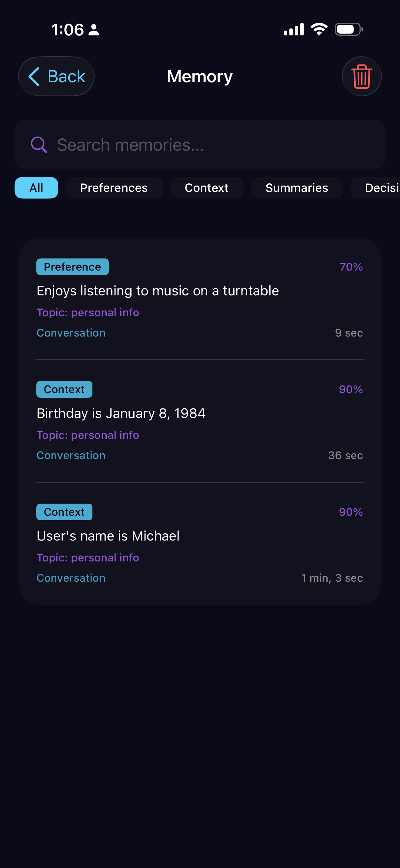Select the All filter chip
This screenshot has height=868, width=400.
[36, 188]
